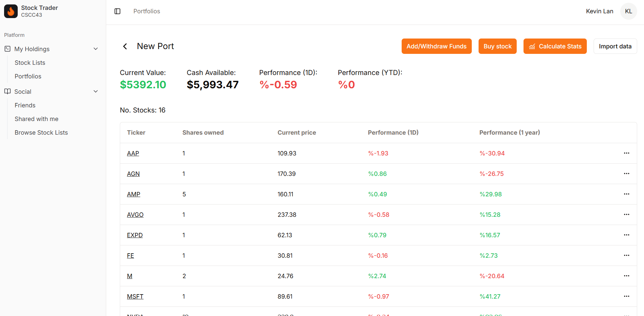Click the Stock Trader flame logo
This screenshot has width=644, height=316.
coord(11,11)
